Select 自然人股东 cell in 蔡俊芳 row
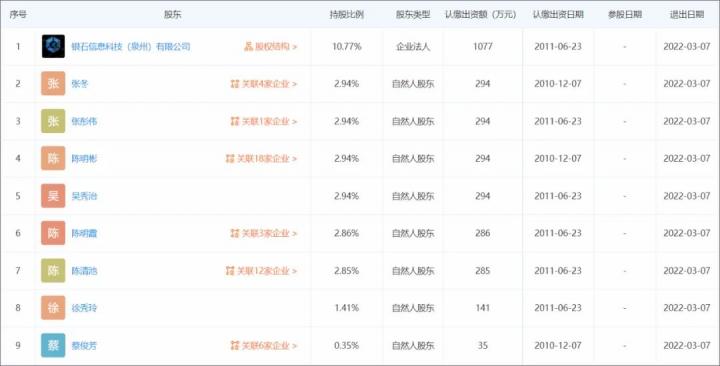 pos(413,346)
